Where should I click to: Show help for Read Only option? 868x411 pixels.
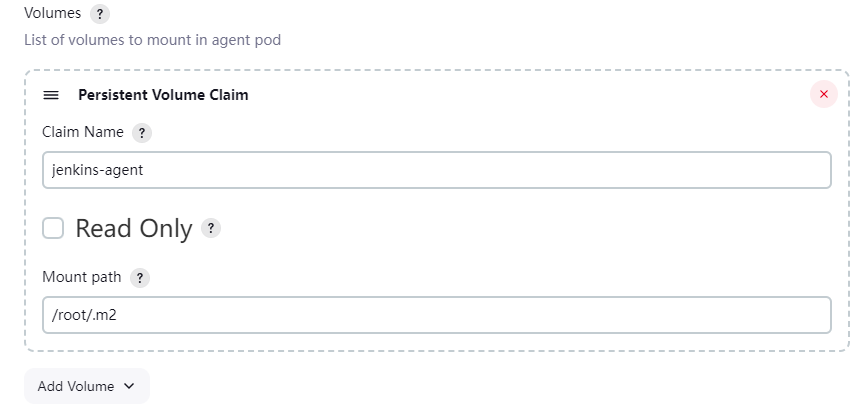coord(211,228)
